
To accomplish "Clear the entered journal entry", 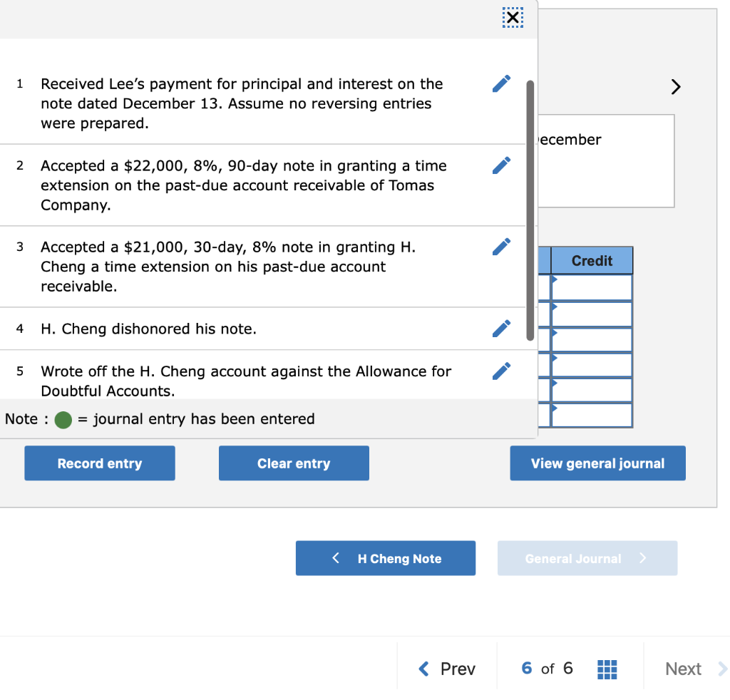I will click(x=293, y=463).
